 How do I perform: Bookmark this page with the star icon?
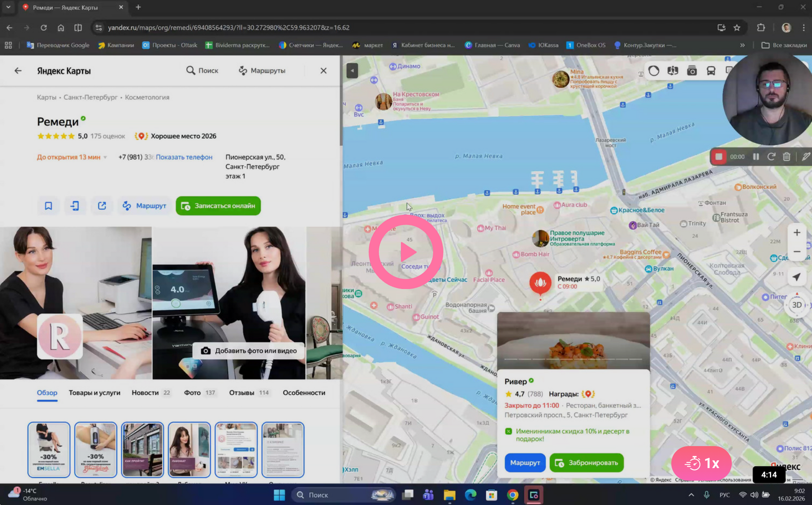coord(737,28)
